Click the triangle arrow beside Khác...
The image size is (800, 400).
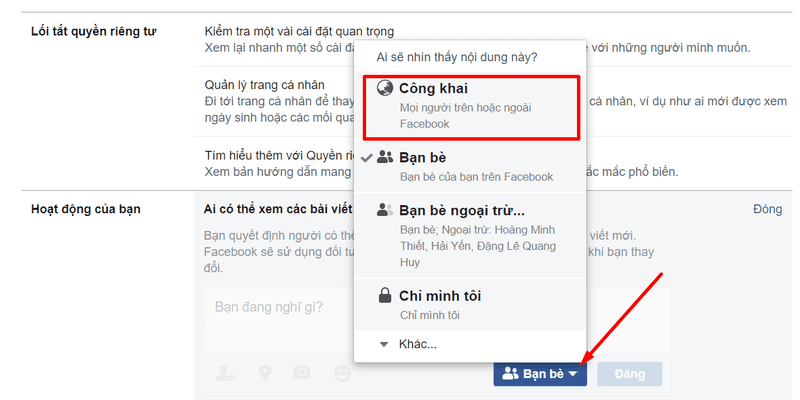coord(385,345)
